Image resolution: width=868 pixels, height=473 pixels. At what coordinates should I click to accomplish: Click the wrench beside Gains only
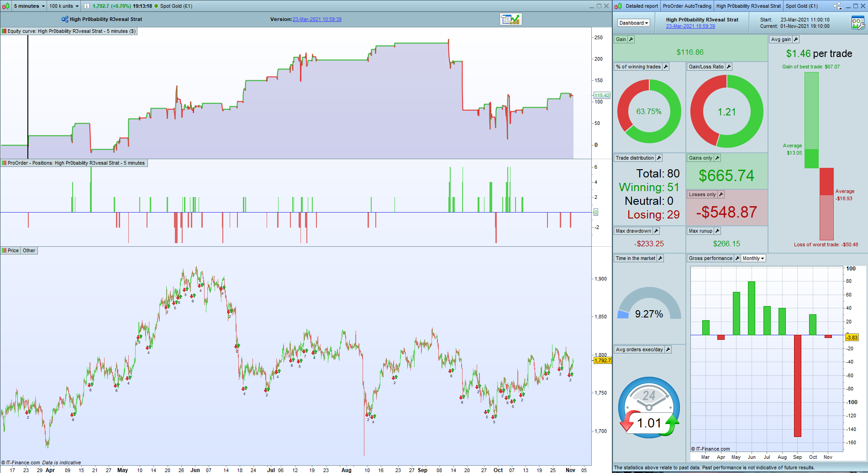pyautogui.click(x=717, y=158)
